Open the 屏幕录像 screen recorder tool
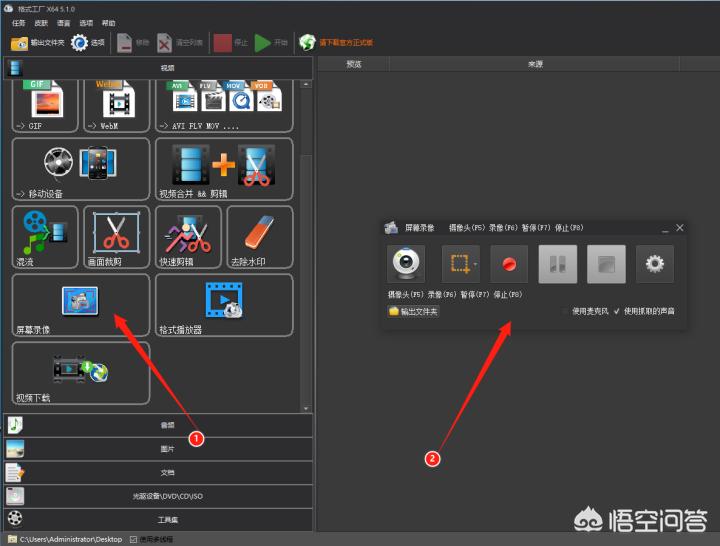Viewport: 720px width, 546px height. coord(80,305)
